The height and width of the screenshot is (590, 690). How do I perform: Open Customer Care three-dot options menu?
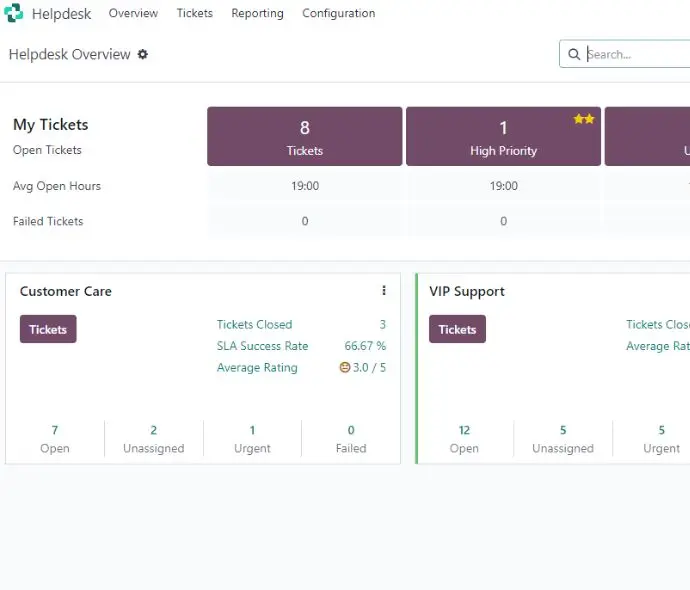[x=384, y=290]
